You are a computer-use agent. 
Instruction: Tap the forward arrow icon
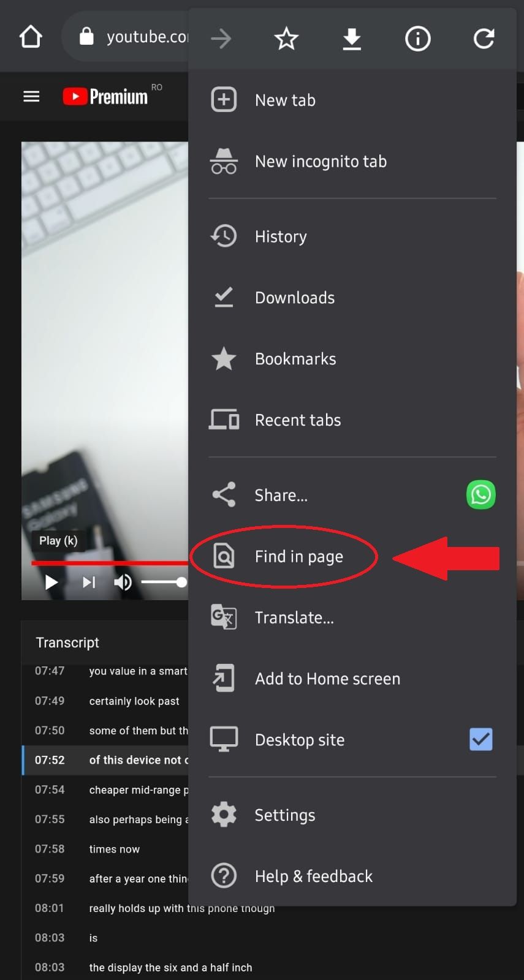click(x=221, y=39)
